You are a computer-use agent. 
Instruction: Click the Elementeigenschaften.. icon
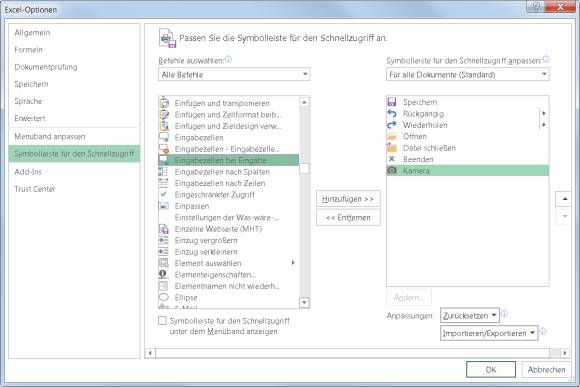[x=163, y=275]
